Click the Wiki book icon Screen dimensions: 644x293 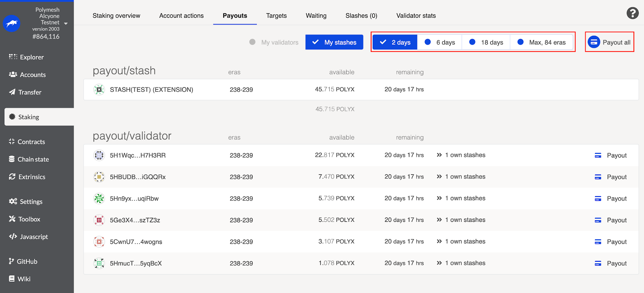click(12, 279)
